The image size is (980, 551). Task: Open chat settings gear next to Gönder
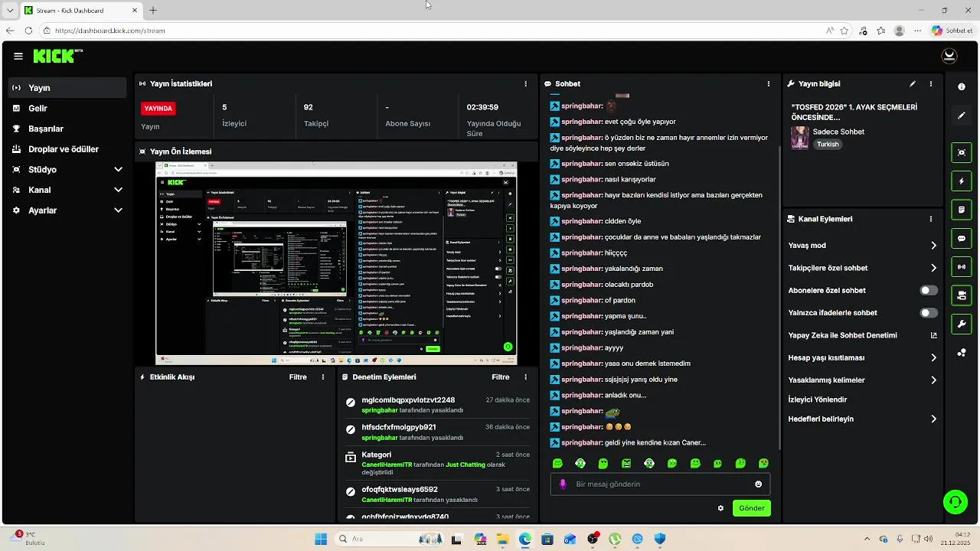pos(720,508)
